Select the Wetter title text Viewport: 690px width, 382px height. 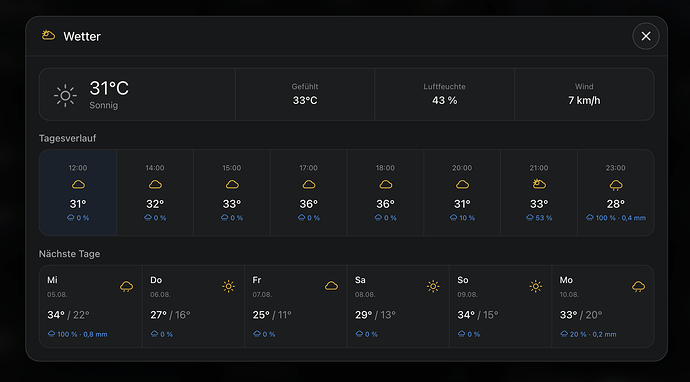pyautogui.click(x=82, y=37)
